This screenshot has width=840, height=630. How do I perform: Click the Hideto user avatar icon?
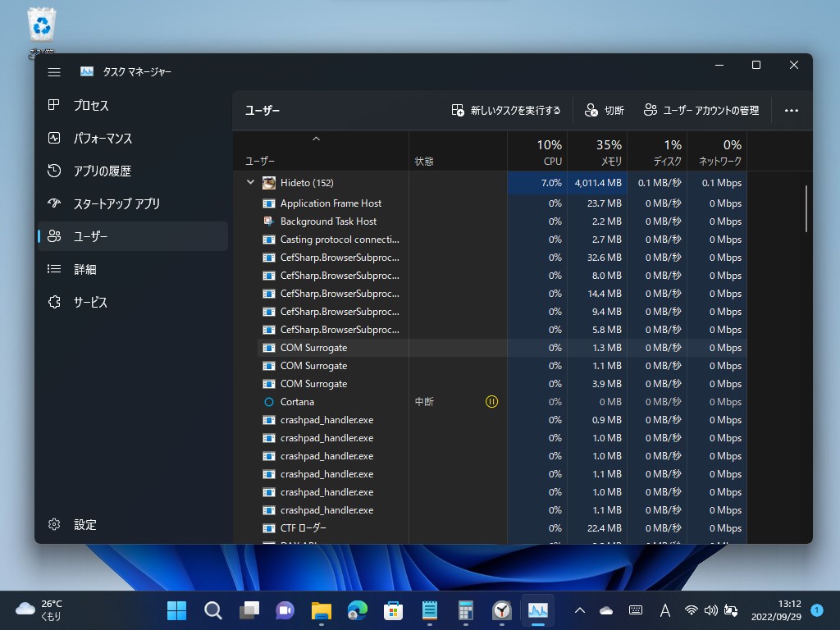[268, 183]
